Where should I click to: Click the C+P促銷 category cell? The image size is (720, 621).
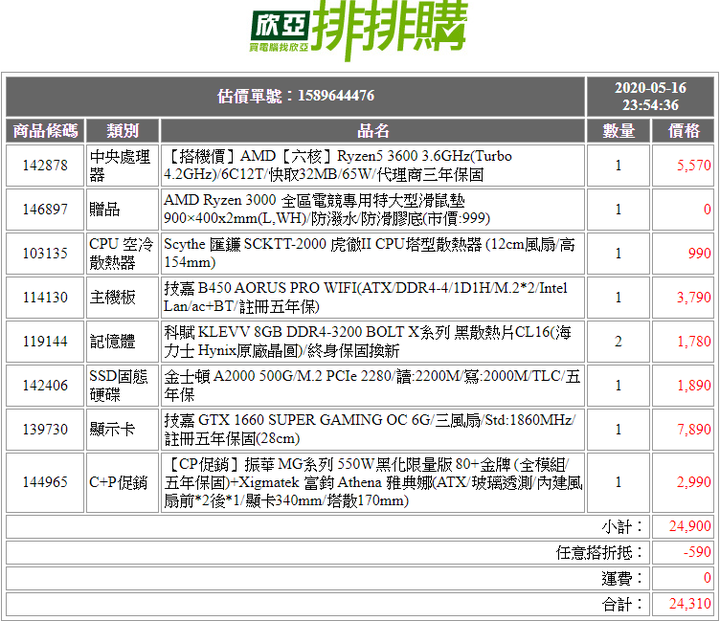(123, 482)
